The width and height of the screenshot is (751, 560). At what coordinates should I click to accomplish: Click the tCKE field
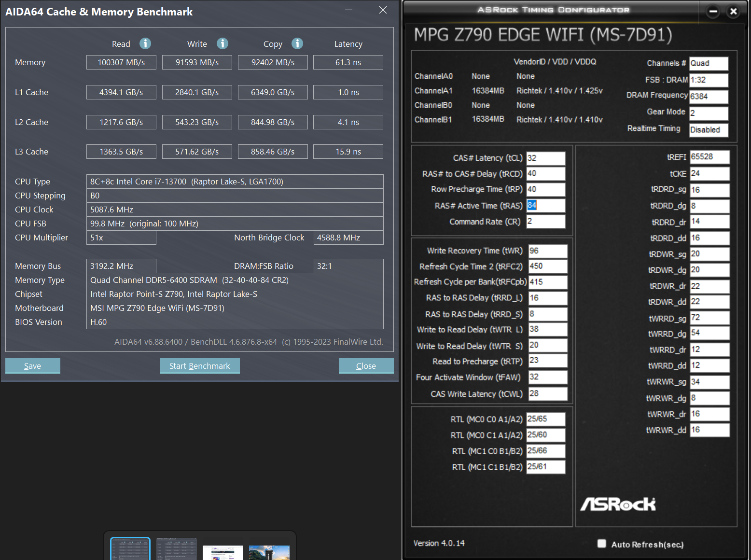point(709,174)
